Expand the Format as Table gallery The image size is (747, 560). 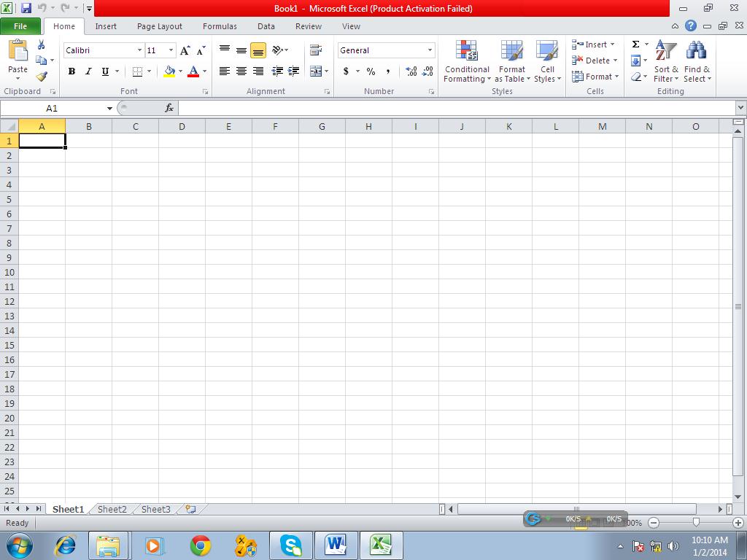[512, 62]
